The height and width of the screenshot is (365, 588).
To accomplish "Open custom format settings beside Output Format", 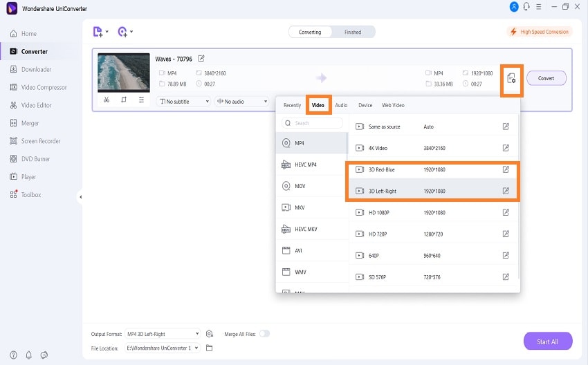I will click(x=209, y=333).
